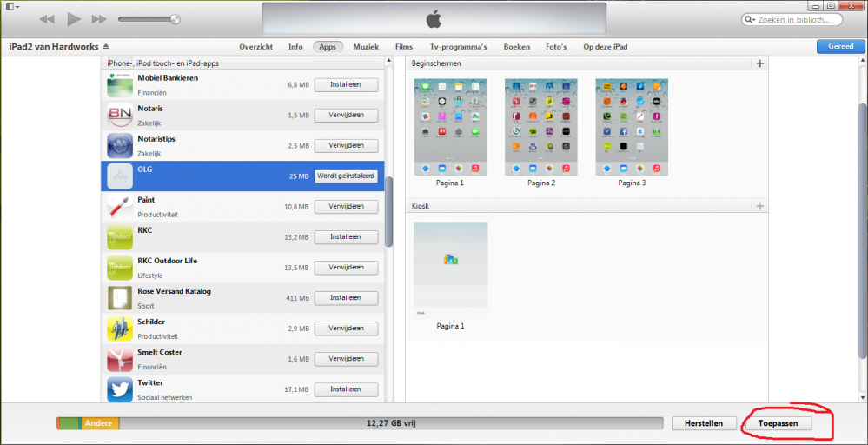Skip to previous track
Viewport: 868px width, 445px height.
(x=47, y=19)
